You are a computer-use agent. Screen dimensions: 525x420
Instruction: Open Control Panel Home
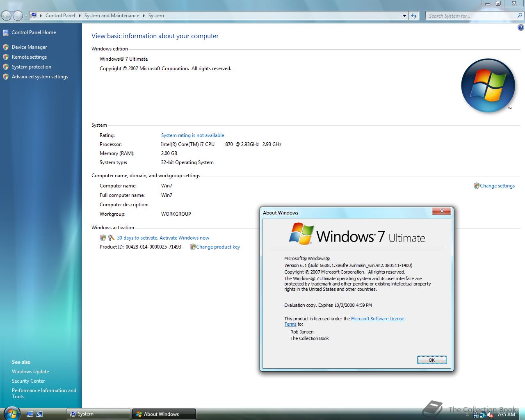coord(34,32)
